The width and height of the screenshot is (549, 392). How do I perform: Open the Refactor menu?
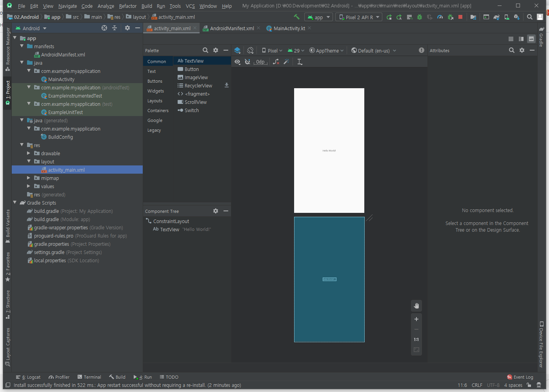click(127, 6)
